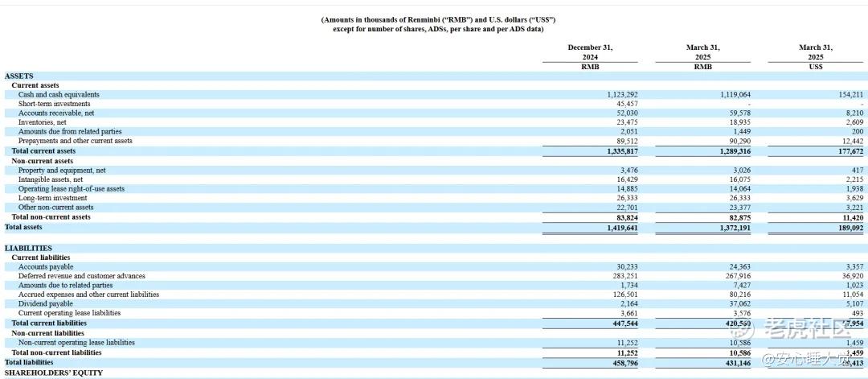Image resolution: width=868 pixels, height=379 pixels.
Task: Select the bold "Total current assets" label
Action: 43,150
